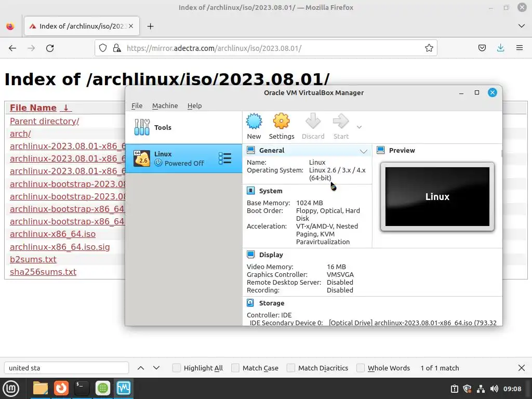The width and height of the screenshot is (532, 399).
Task: Open the Firefox downloads panel
Action: pyautogui.click(x=500, y=48)
